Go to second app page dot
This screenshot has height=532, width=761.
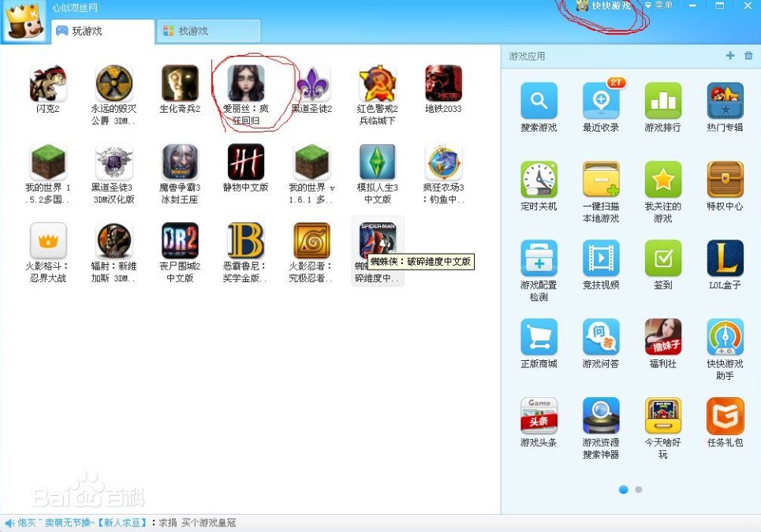click(639, 489)
